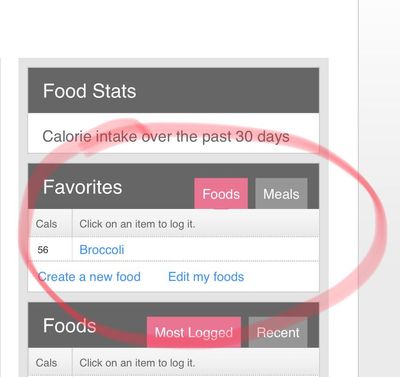
Task: Select the Foods tab in Favorites
Action: [x=221, y=193]
